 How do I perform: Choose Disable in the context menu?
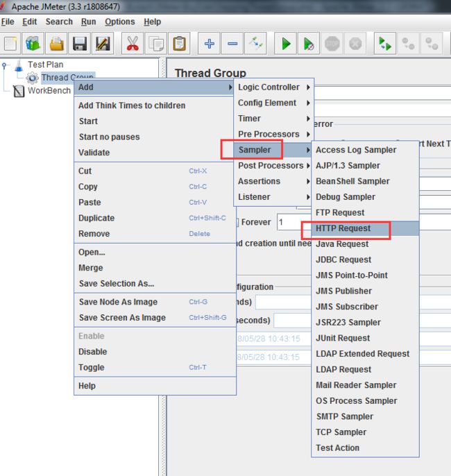click(155, 352)
